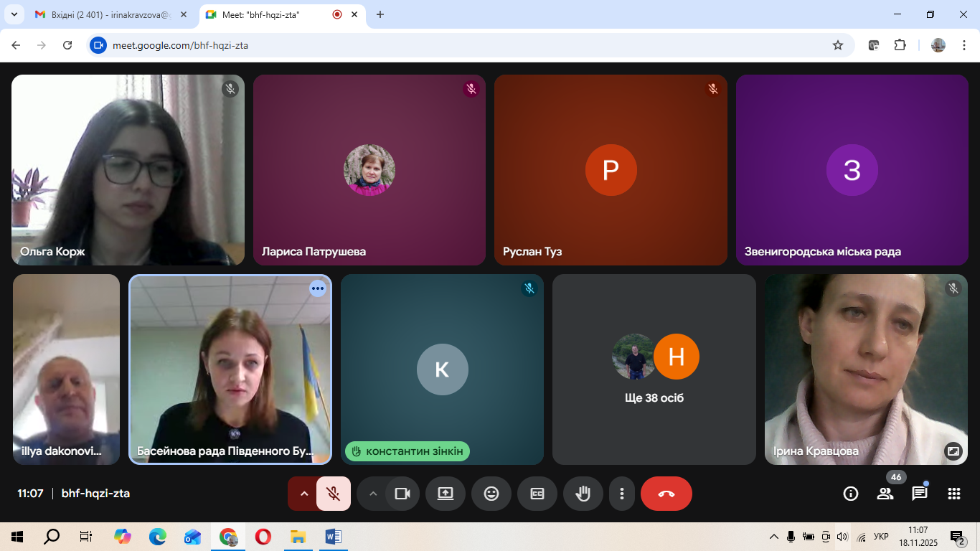
Task: Click the "Ще 38 осіб" participants tile
Action: (x=654, y=369)
